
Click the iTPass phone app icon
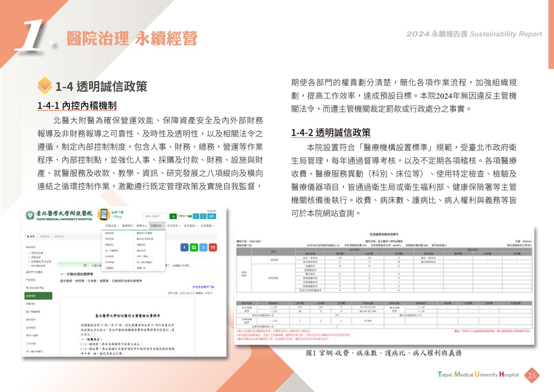click(x=104, y=214)
